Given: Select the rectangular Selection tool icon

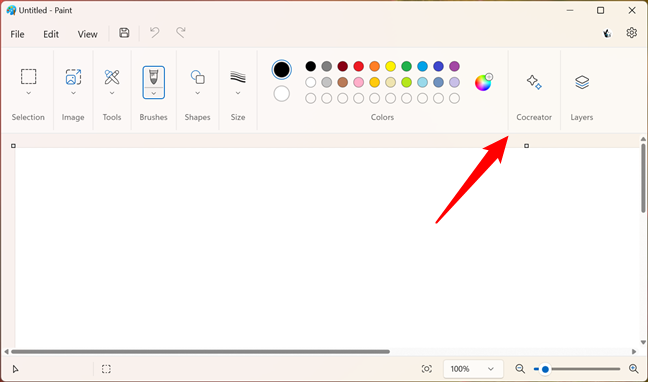Looking at the screenshot, I should coord(29,76).
